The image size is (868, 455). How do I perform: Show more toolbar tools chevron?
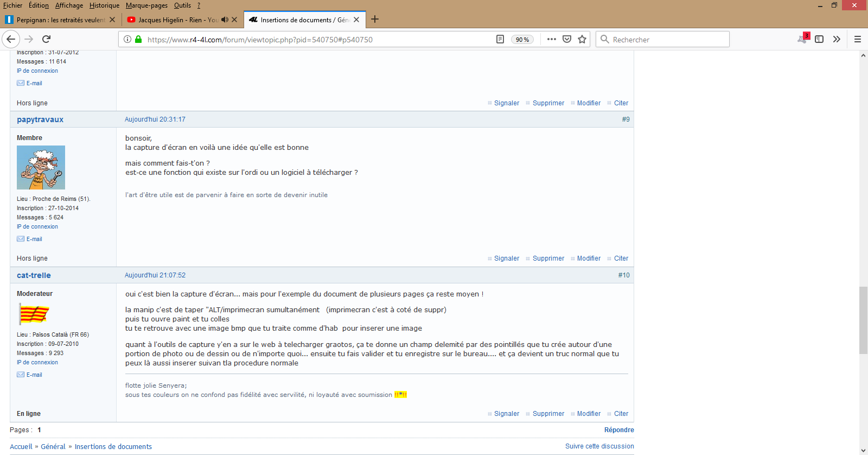pos(837,39)
